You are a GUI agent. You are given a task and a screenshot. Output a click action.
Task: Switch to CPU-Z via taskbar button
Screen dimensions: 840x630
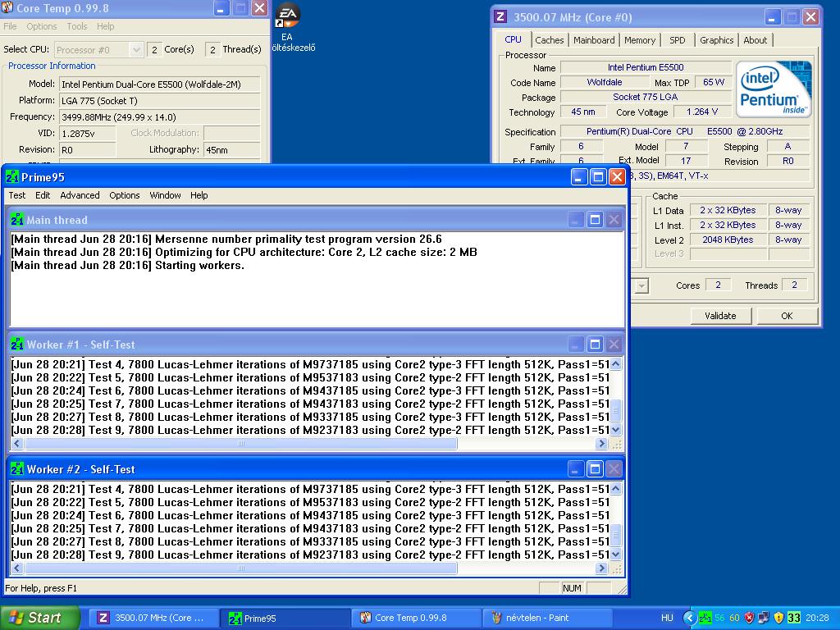coord(154,618)
